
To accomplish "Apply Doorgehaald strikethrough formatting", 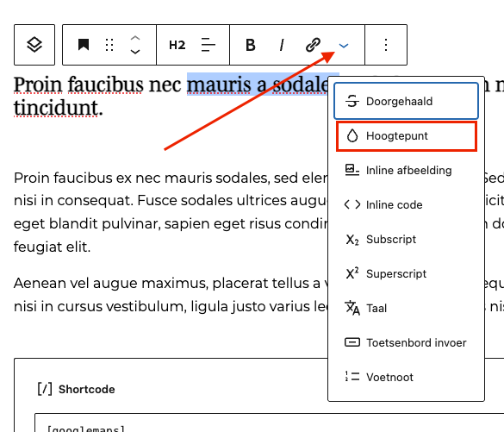I will point(407,102).
